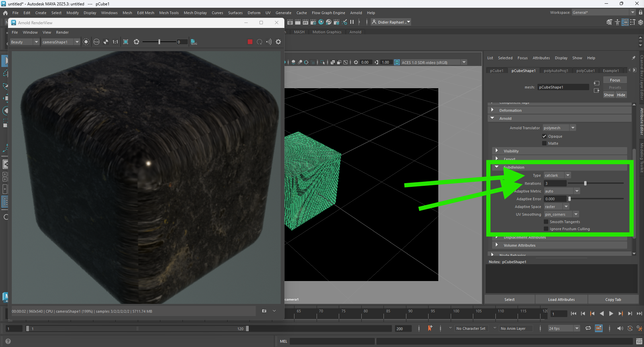Open the UV Smoothing pin_corners dropdown
The height and width of the screenshot is (347, 644).
tap(561, 214)
